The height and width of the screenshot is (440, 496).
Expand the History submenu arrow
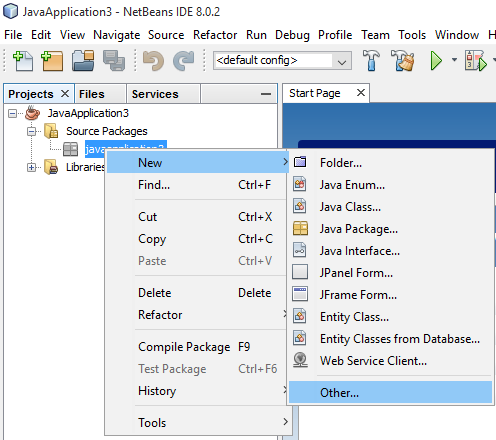(x=285, y=389)
